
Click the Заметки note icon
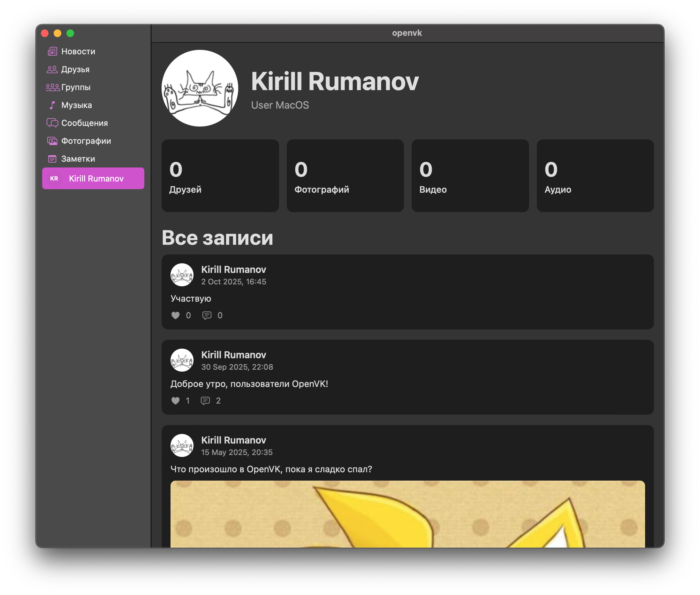52,158
